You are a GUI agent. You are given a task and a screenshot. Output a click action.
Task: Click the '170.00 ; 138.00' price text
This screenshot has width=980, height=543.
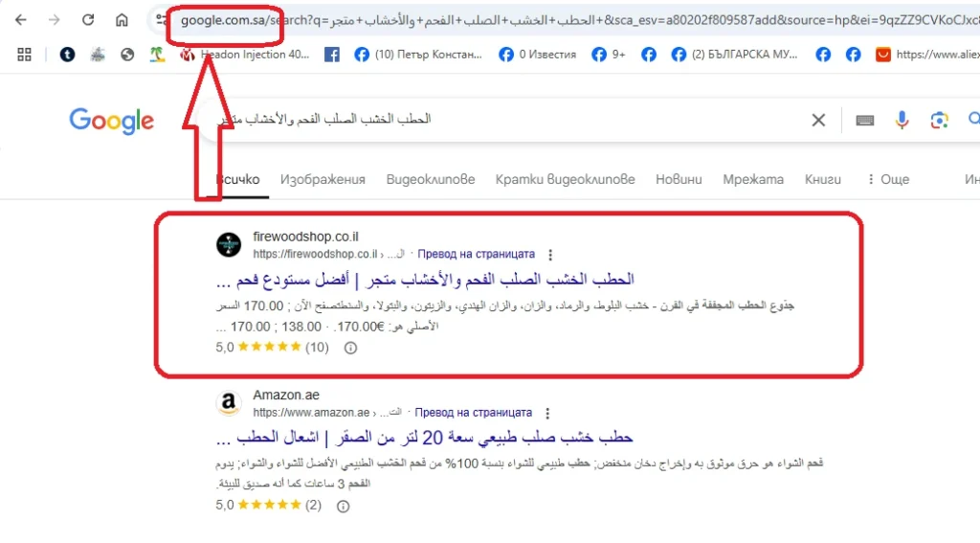[x=276, y=327]
